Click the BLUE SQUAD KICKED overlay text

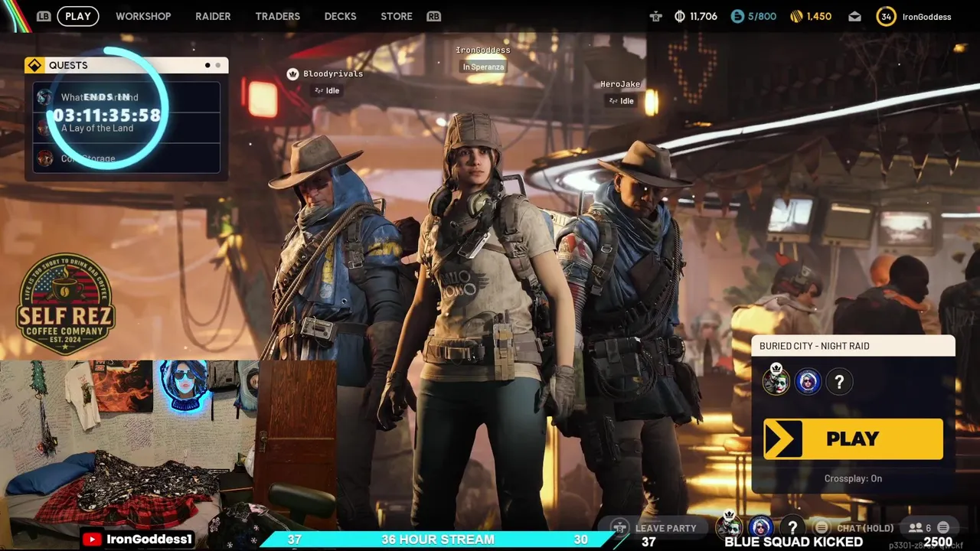coord(793,542)
